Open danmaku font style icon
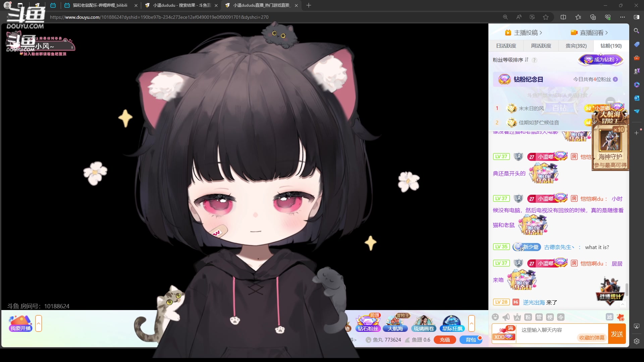This screenshot has height=362, width=644. tap(517, 317)
